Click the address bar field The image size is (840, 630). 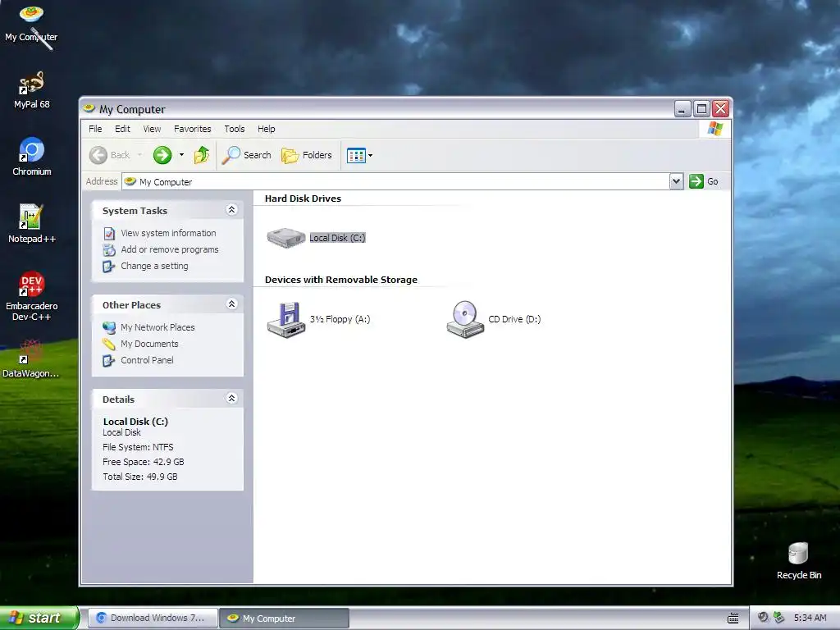click(396, 181)
